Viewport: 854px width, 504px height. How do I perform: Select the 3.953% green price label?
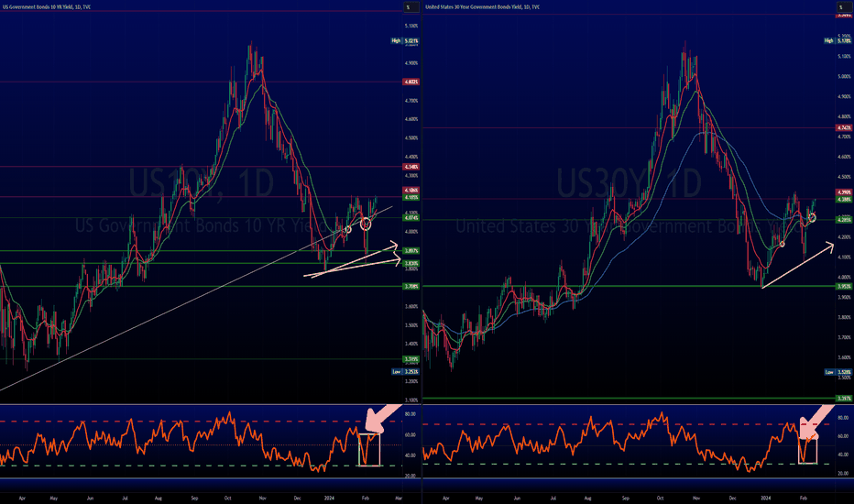tap(844, 286)
